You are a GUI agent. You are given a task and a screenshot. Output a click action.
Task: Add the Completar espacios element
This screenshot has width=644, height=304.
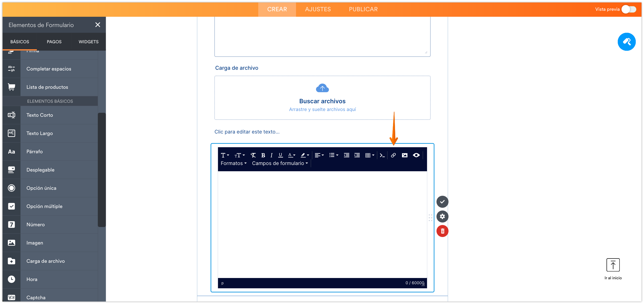pos(50,69)
